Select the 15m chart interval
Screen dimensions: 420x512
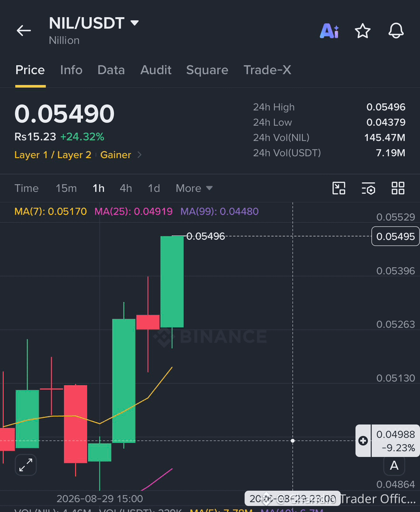tap(66, 188)
